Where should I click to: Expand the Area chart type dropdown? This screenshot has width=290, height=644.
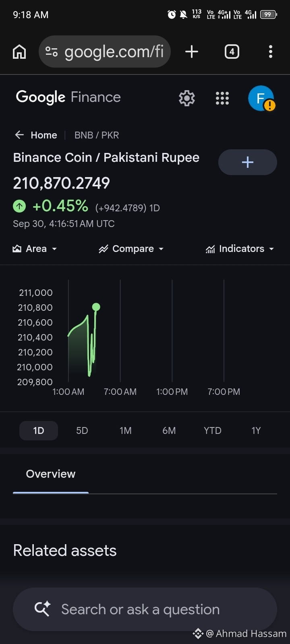pyautogui.click(x=35, y=249)
